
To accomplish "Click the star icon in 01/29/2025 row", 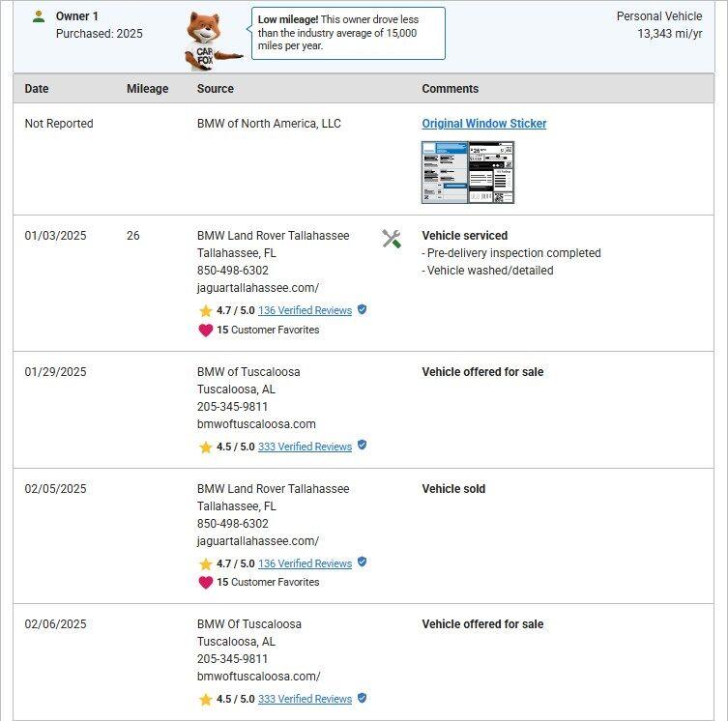I will [x=205, y=447].
